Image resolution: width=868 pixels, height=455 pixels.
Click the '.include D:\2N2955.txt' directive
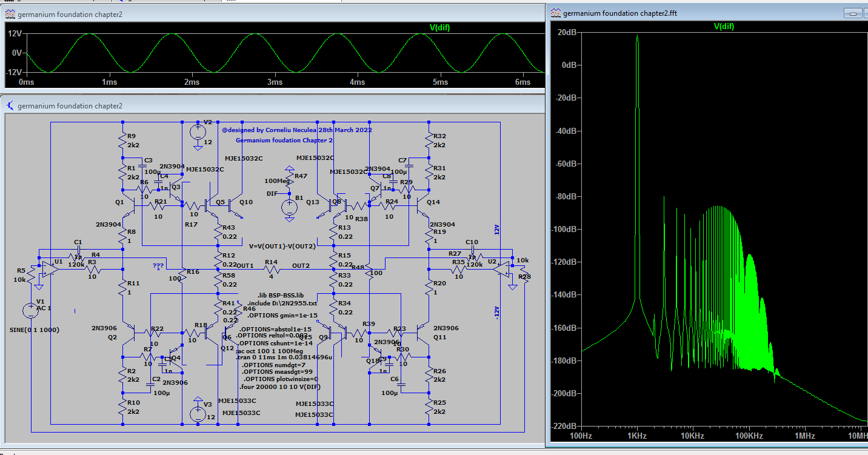(282, 303)
